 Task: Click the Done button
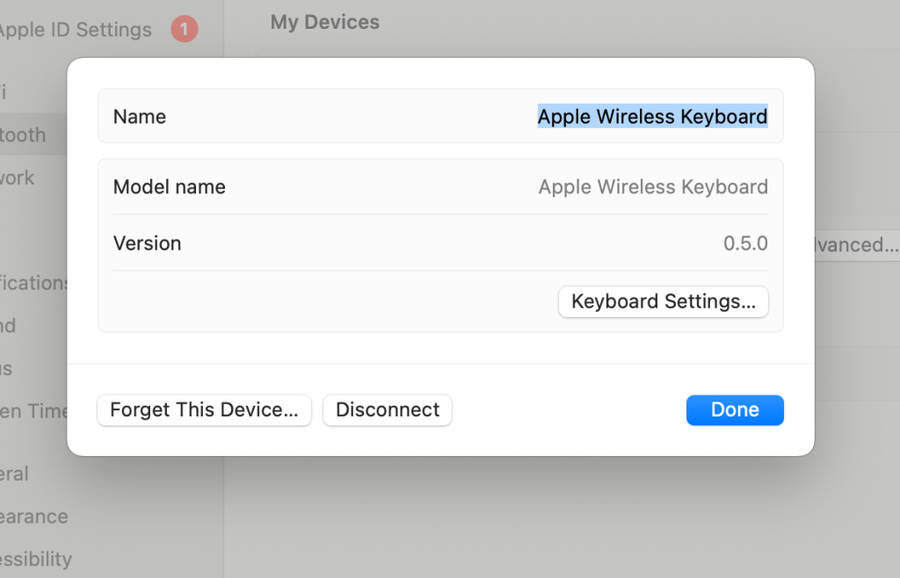click(735, 410)
